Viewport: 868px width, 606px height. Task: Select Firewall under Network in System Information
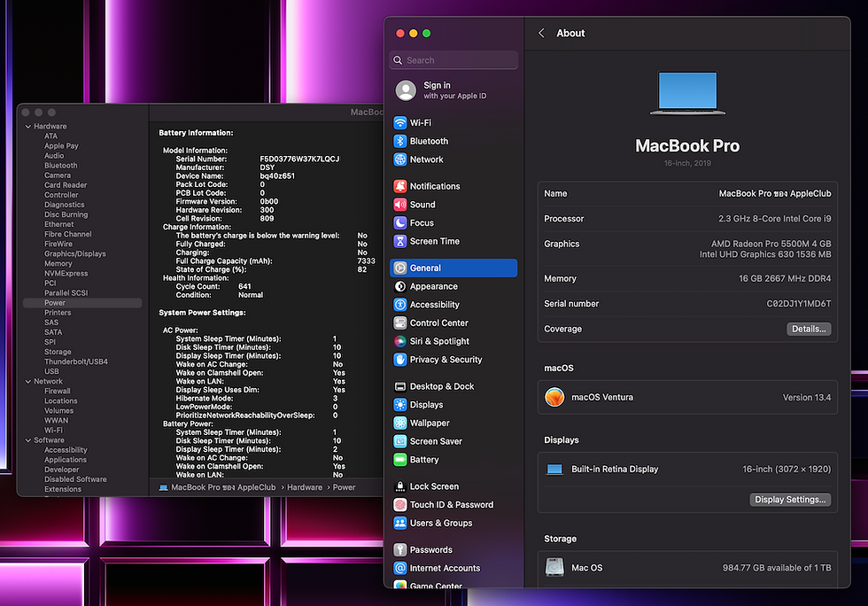coord(57,391)
